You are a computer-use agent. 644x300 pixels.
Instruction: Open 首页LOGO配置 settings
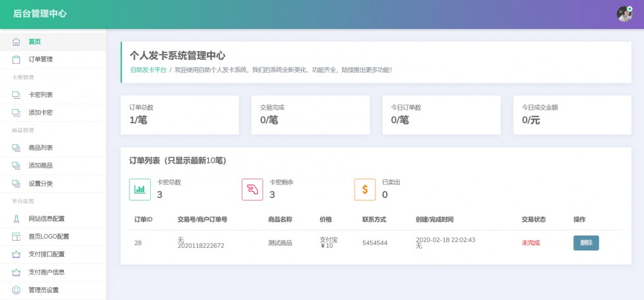coord(53,237)
